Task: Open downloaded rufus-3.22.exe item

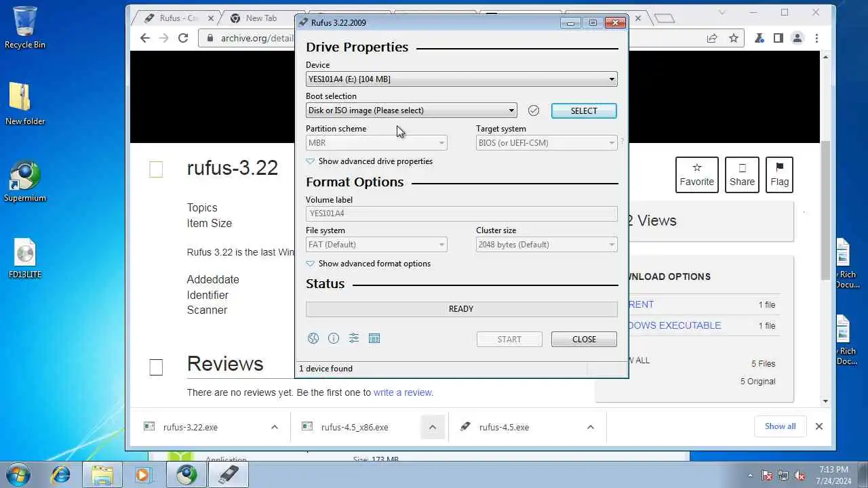Action: [x=191, y=427]
